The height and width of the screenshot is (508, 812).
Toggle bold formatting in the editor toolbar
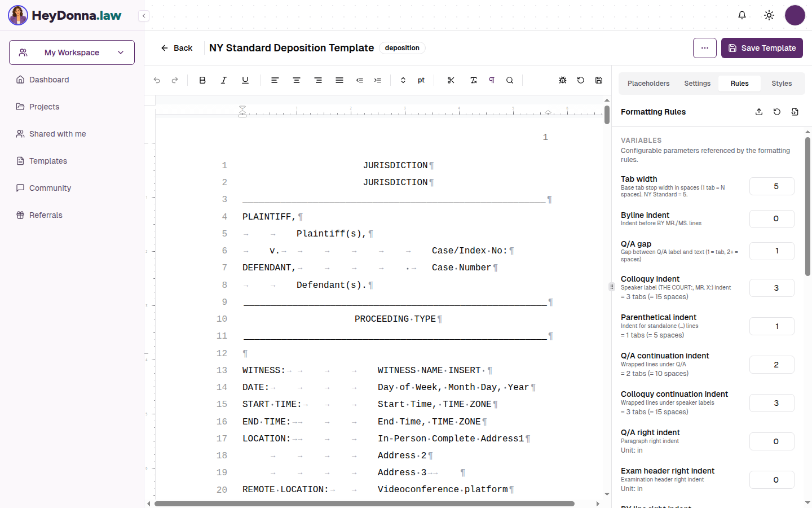click(x=202, y=80)
